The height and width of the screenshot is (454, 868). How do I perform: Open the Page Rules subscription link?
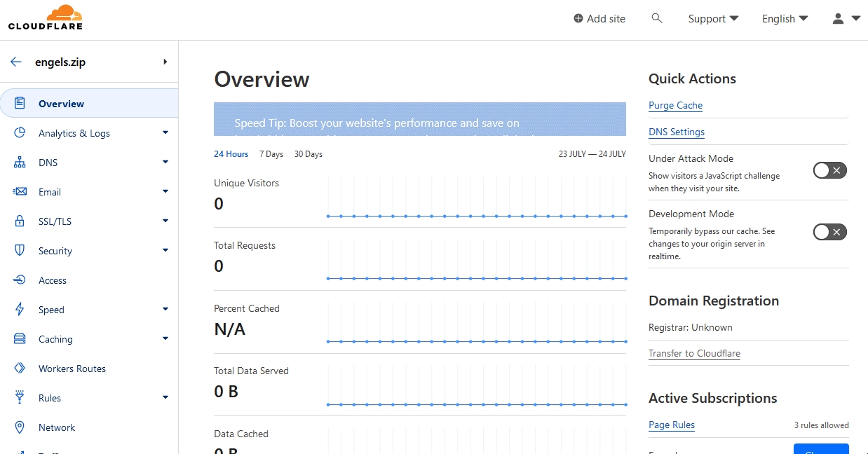[672, 425]
